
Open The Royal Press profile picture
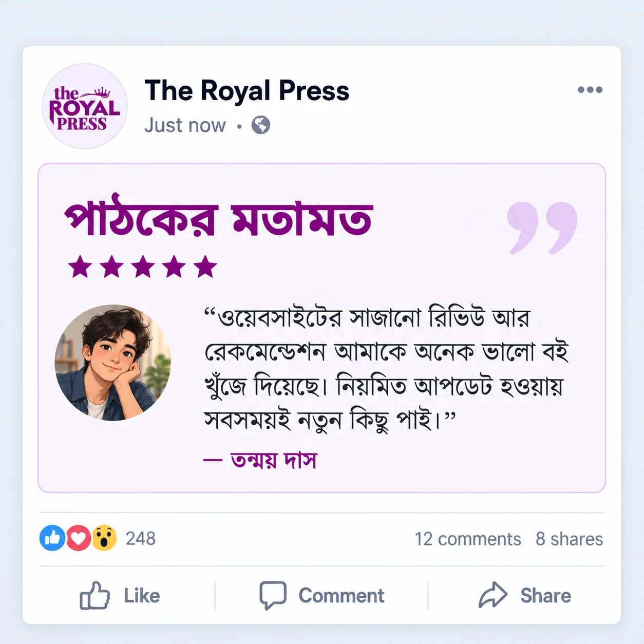pos(85,106)
